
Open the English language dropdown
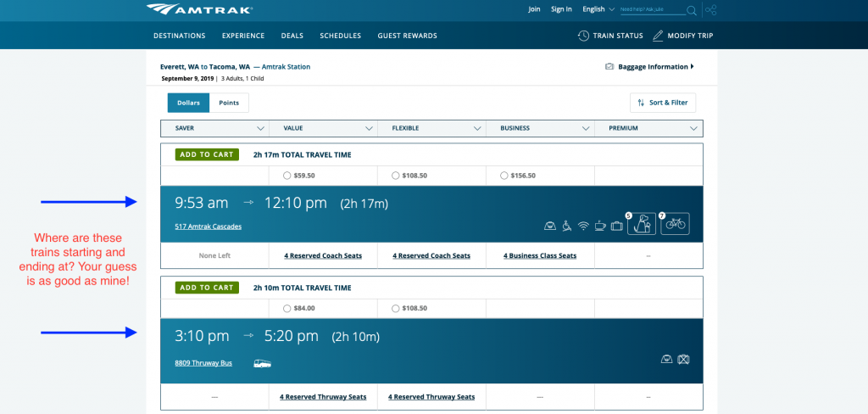pyautogui.click(x=598, y=9)
